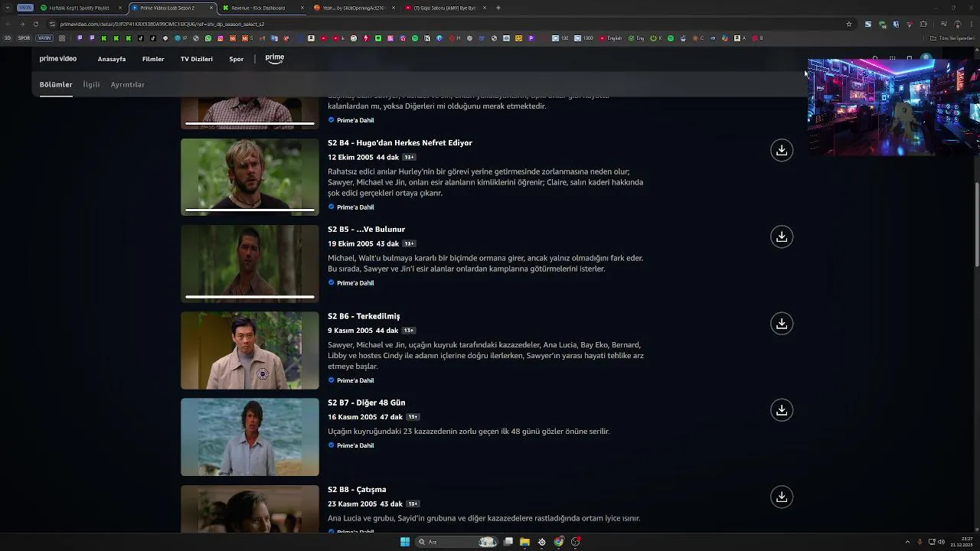This screenshot has height=551, width=980.
Task: Play episode S2 B5 ...Ve Bulunur thumbnail
Action: (250, 263)
